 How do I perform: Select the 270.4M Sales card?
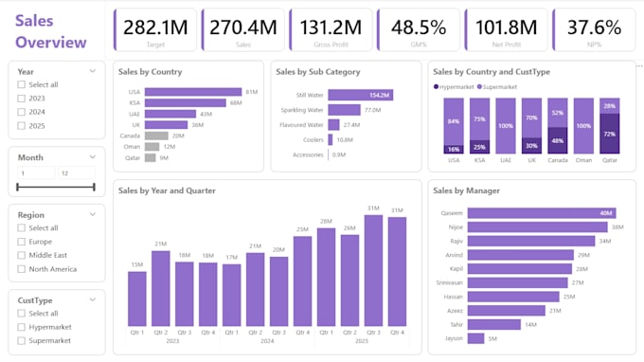(x=243, y=30)
